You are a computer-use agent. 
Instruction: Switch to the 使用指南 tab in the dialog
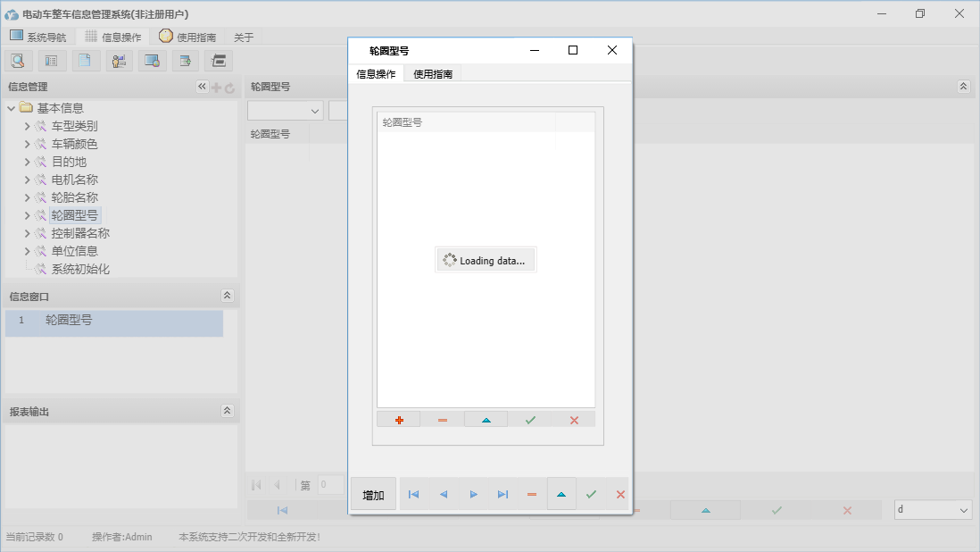433,75
